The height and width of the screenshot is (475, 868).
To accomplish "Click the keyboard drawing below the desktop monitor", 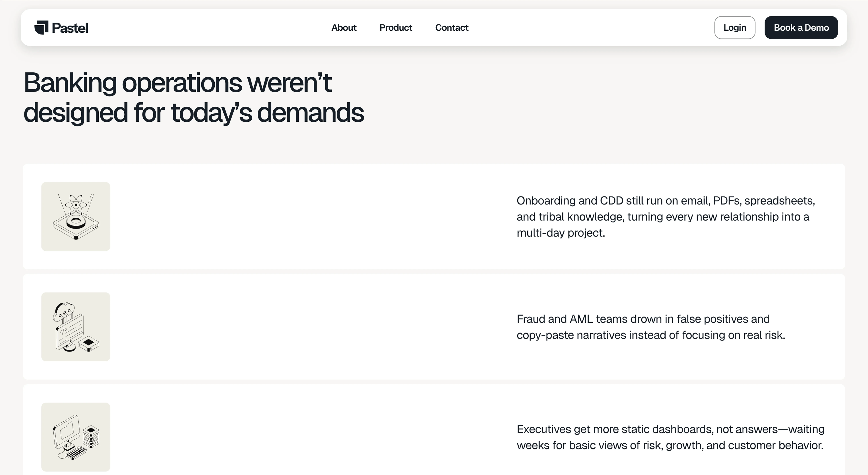I will (x=77, y=452).
